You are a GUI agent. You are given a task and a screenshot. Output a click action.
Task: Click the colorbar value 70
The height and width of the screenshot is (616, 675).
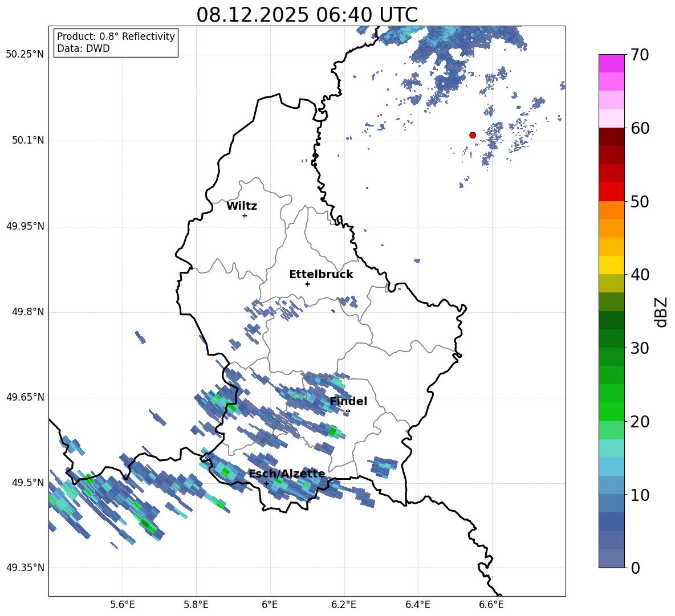(640, 55)
